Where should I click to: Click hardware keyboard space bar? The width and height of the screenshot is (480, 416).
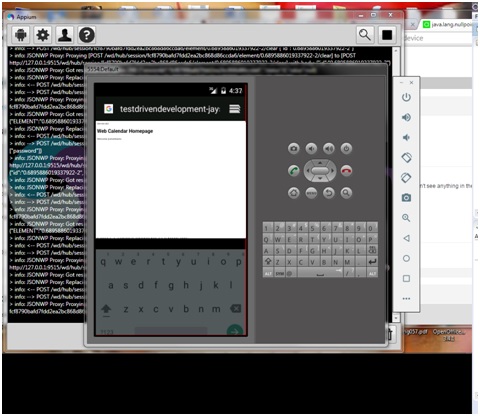point(320,273)
